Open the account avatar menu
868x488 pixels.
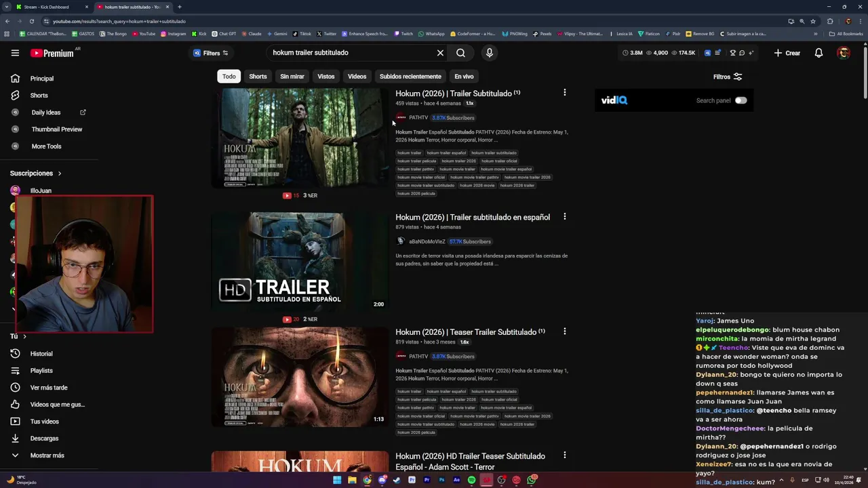pos(844,53)
